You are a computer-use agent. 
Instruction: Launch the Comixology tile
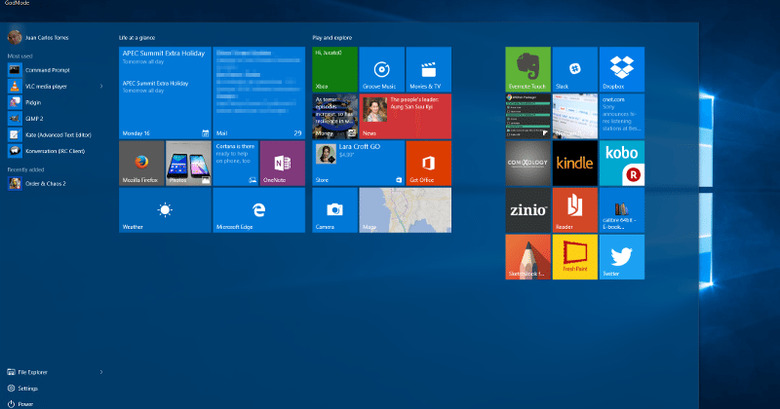click(528, 163)
